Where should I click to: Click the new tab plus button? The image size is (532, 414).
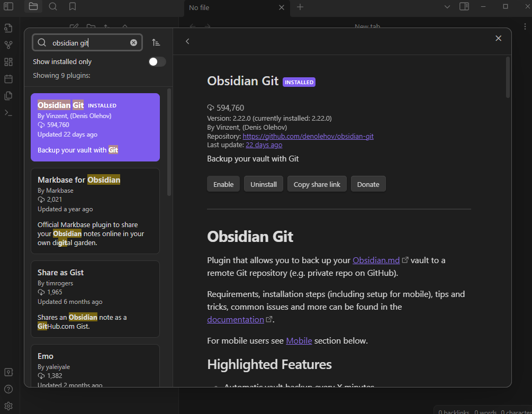click(300, 7)
